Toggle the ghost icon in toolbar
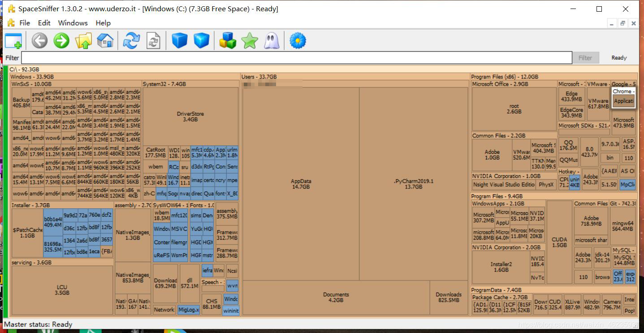644x333 pixels. [x=272, y=41]
